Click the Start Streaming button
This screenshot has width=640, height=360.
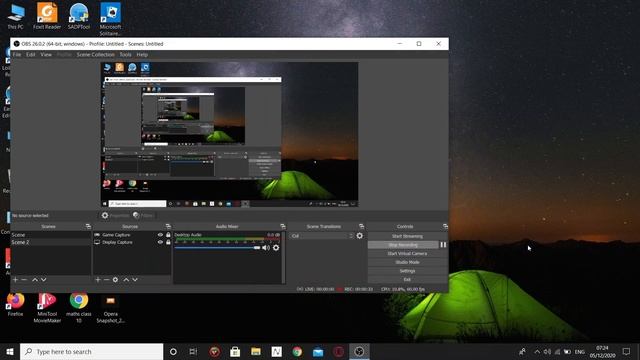tap(407, 236)
